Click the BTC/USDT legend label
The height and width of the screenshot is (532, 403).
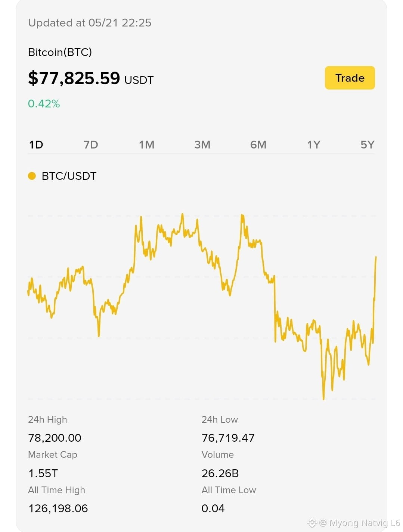pos(69,176)
